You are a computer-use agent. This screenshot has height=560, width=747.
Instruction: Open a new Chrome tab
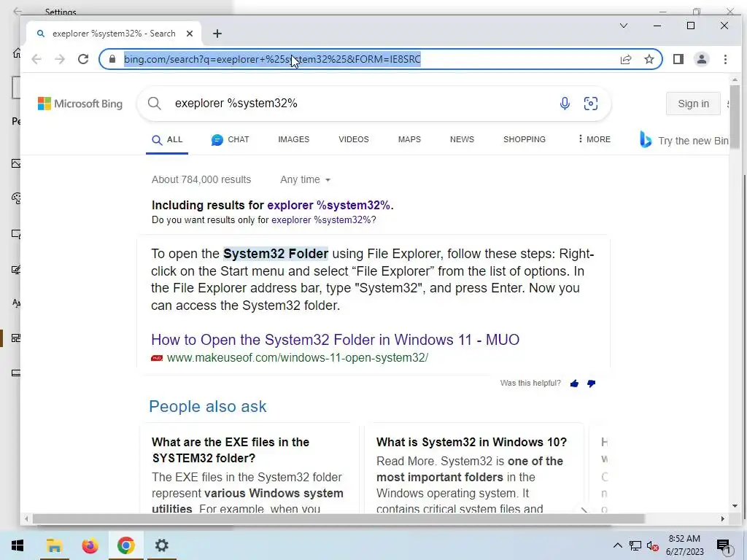pyautogui.click(x=217, y=34)
